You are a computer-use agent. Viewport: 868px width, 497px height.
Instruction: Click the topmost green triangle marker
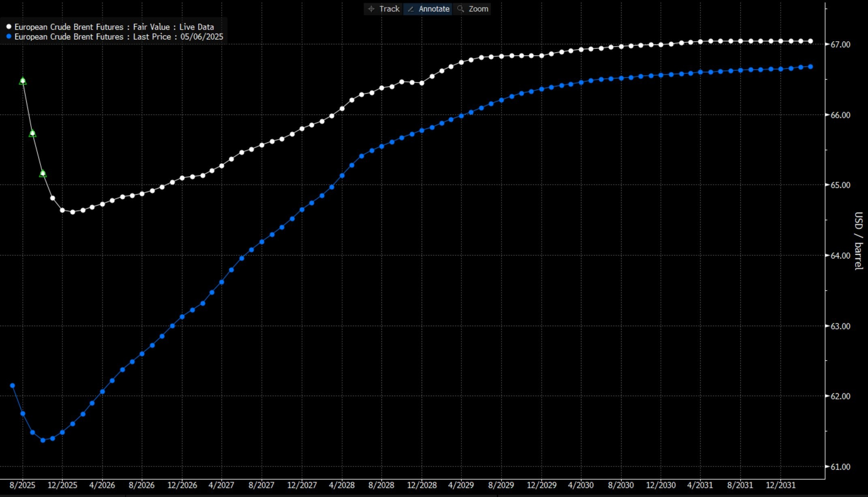point(23,81)
